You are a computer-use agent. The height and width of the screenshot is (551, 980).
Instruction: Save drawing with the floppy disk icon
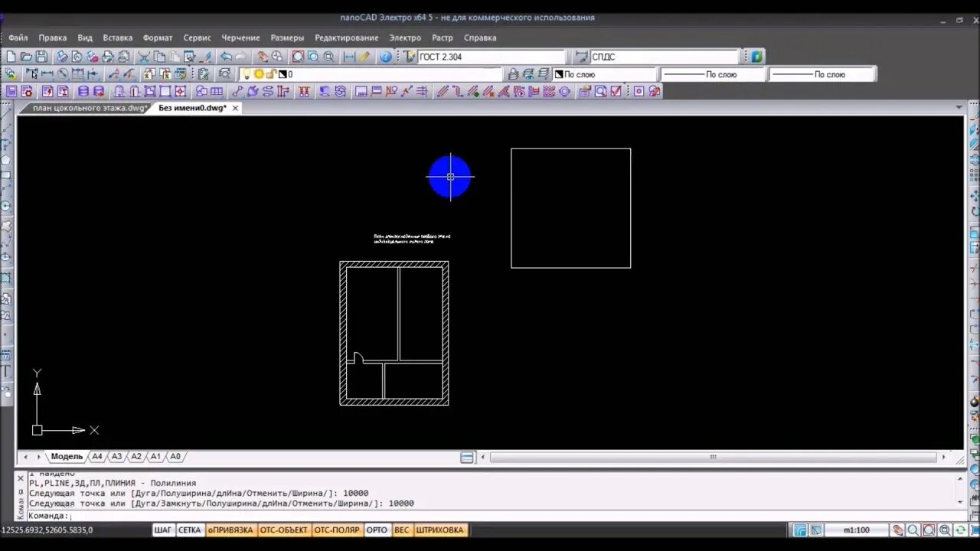41,57
